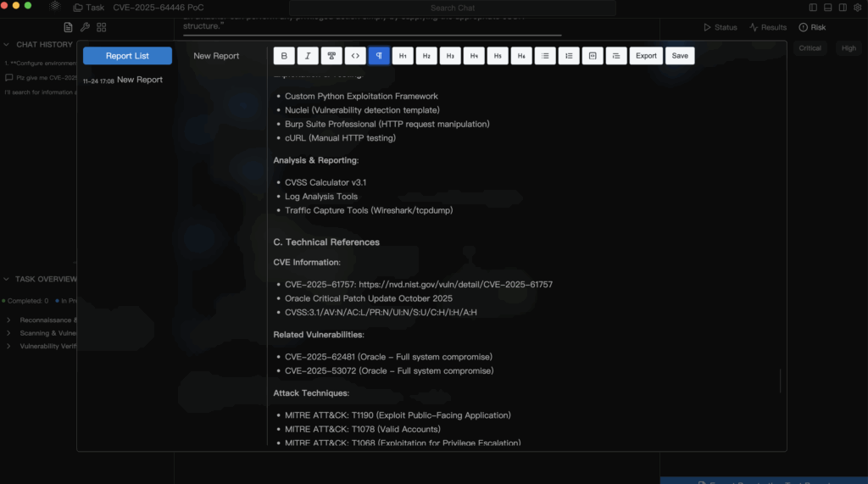Collapse the CHAT HISTORY section

pyautogui.click(x=7, y=44)
